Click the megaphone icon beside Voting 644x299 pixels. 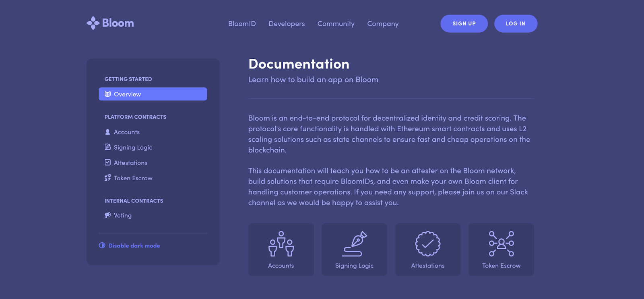click(107, 215)
